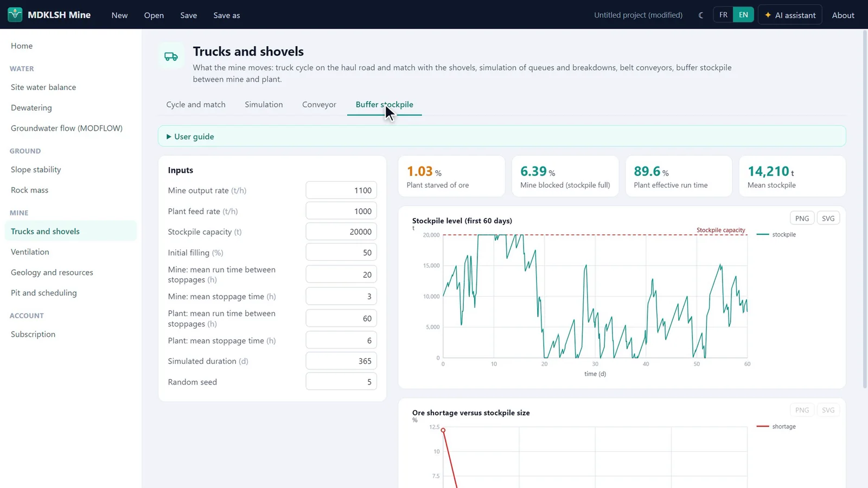Click the truck icon beside page title
The image size is (868, 488).
(x=171, y=56)
